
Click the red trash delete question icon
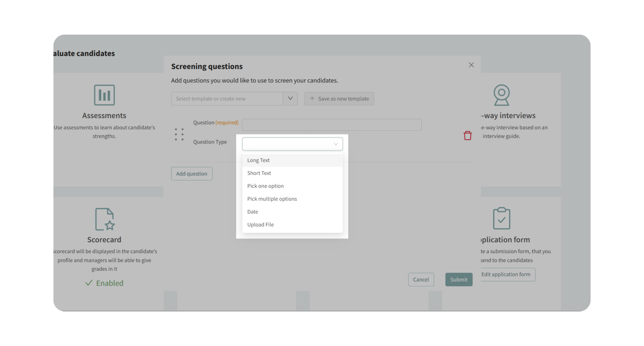click(x=467, y=135)
